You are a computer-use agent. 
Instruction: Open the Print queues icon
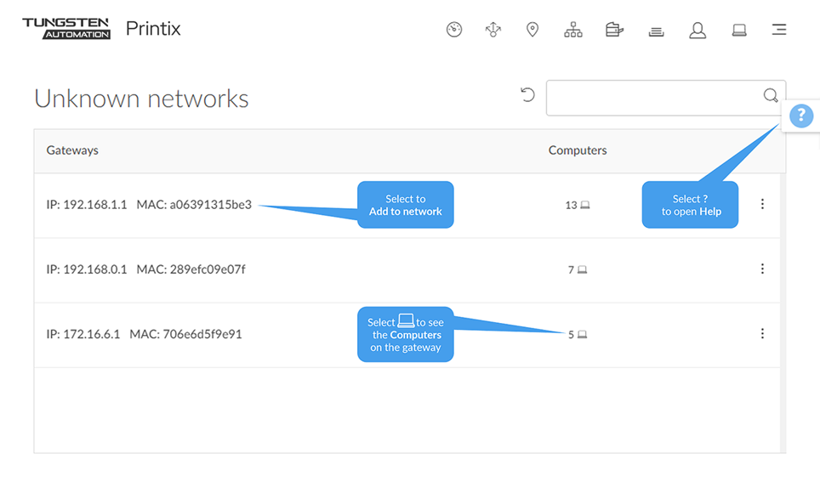point(656,31)
